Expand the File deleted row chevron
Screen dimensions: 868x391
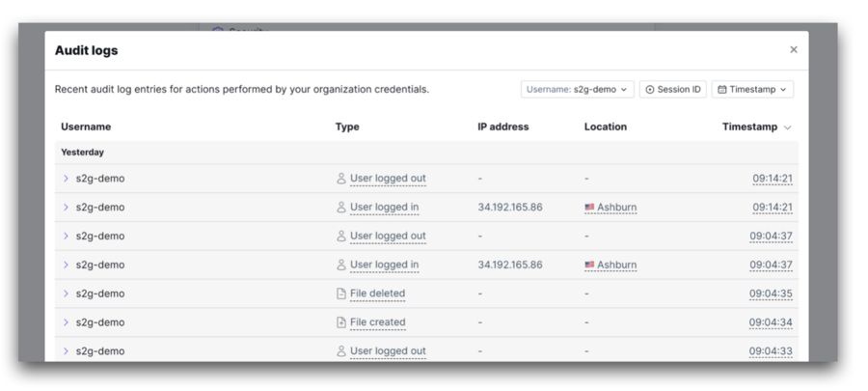click(66, 293)
